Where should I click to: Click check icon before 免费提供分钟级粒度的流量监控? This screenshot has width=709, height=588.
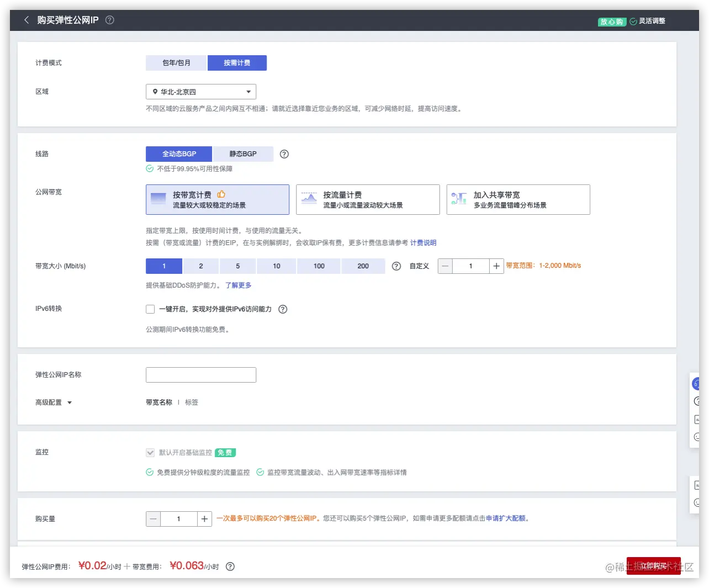pos(150,473)
